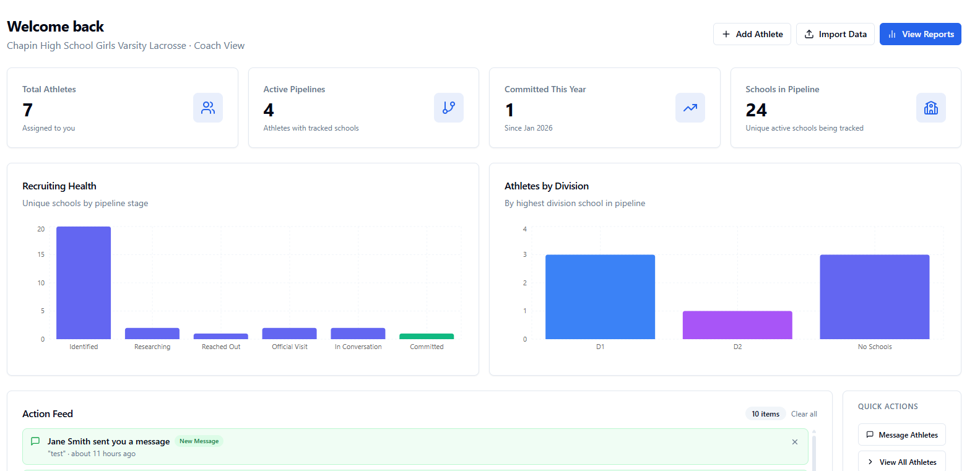Click "Chapin High School Girls Varsity Lacrosse" subtitle
980x471 pixels.
(97, 46)
